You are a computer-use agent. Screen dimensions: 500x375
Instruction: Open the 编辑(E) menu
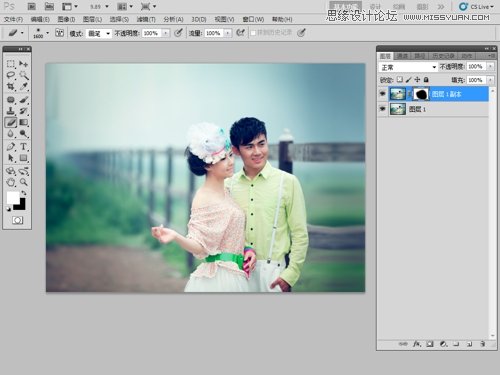[x=40, y=19]
